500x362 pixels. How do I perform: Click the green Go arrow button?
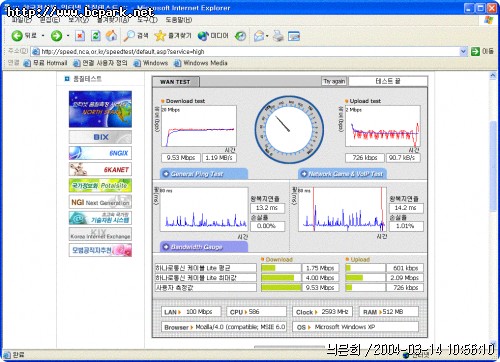(x=475, y=51)
